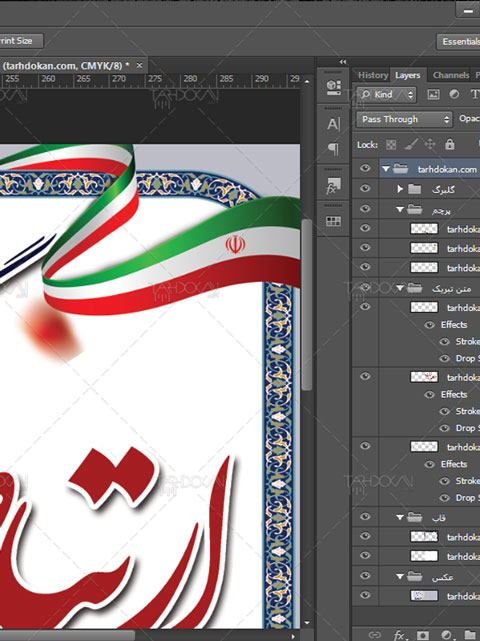Click the canvas scroll up arrow
This screenshot has height=641, width=480.
(307, 81)
